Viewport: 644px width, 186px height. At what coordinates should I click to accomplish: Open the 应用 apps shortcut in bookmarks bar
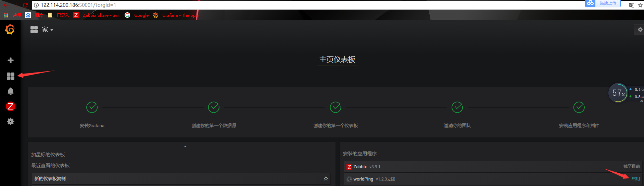(x=13, y=15)
